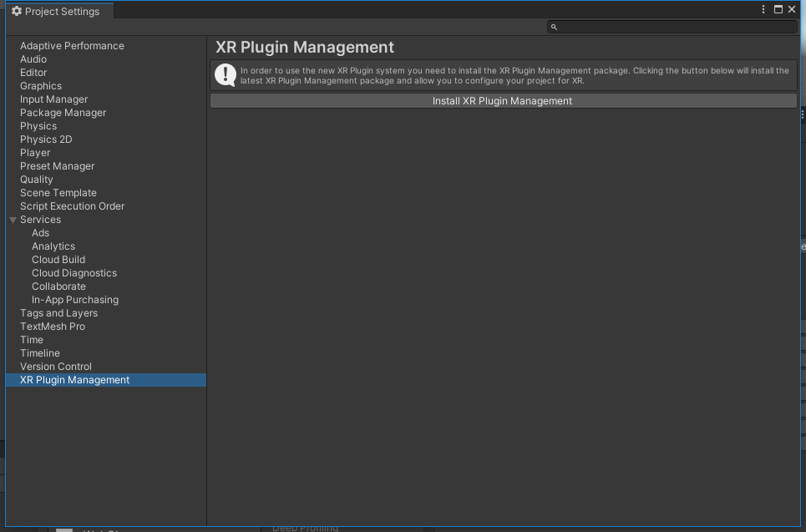
Task: Click the Project Settings gear icon
Action: (17, 11)
